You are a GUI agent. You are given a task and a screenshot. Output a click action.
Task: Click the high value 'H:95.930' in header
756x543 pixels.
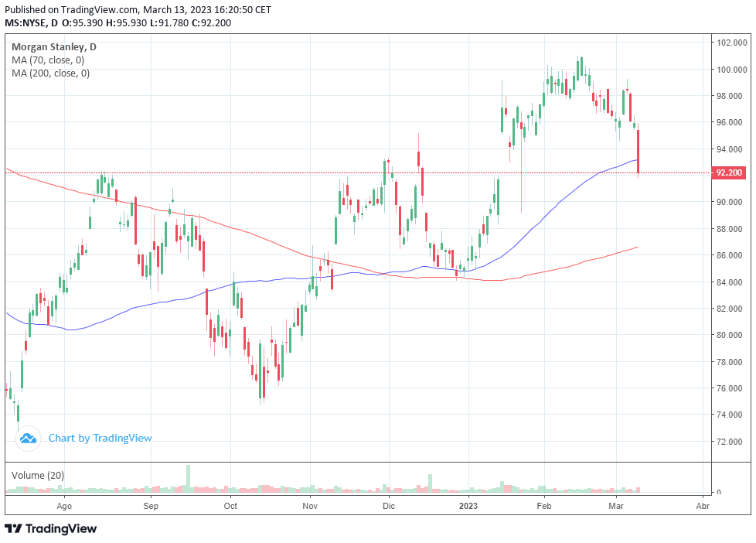point(126,23)
